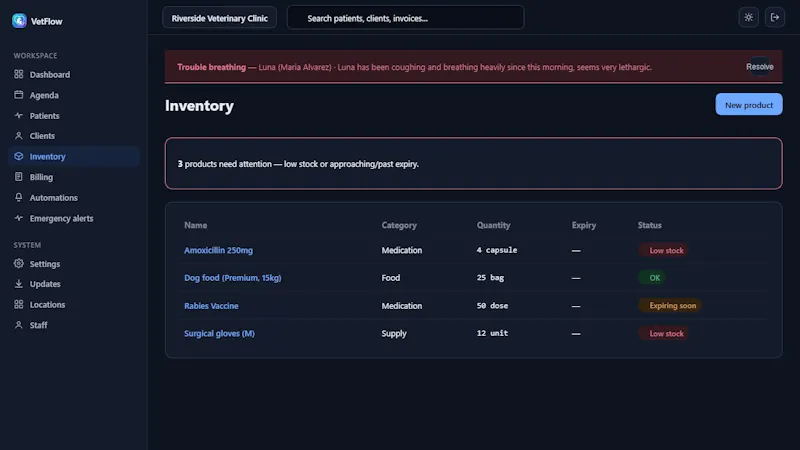Resolve the Trouble breathing alert

(760, 66)
